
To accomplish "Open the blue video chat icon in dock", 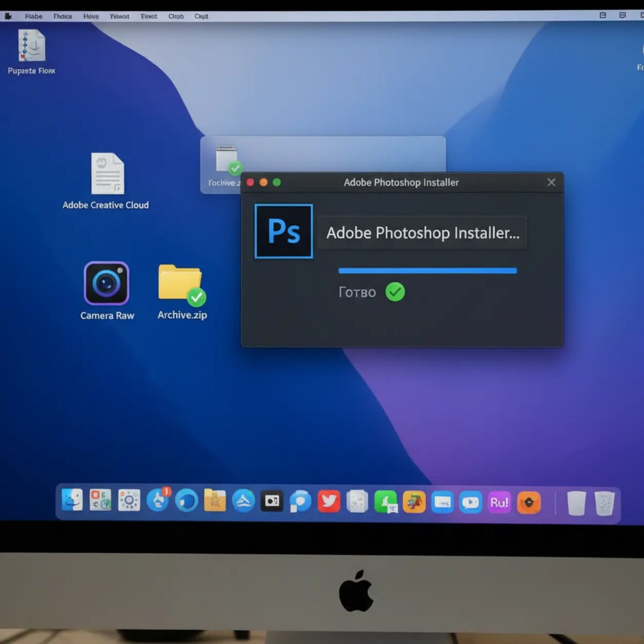I will pos(471,502).
